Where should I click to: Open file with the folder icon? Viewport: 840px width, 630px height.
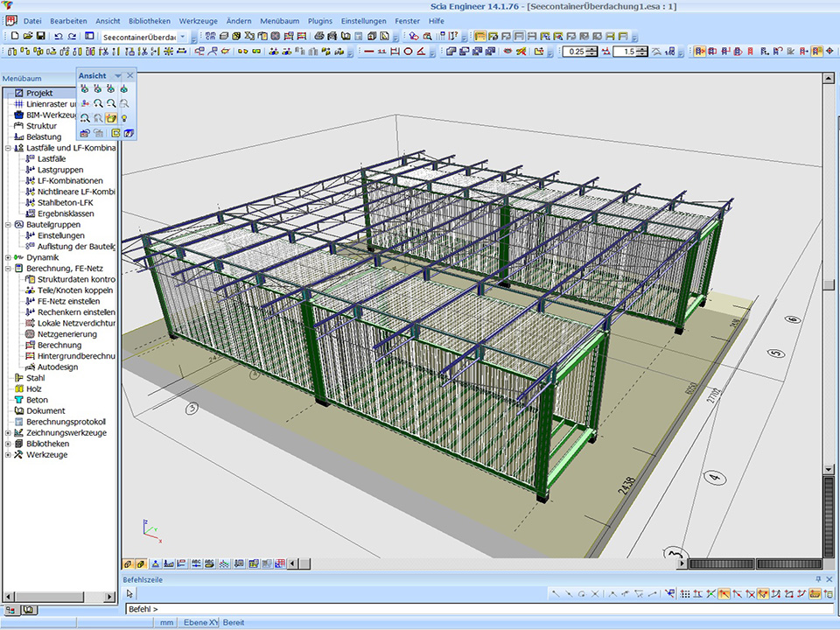[x=28, y=37]
